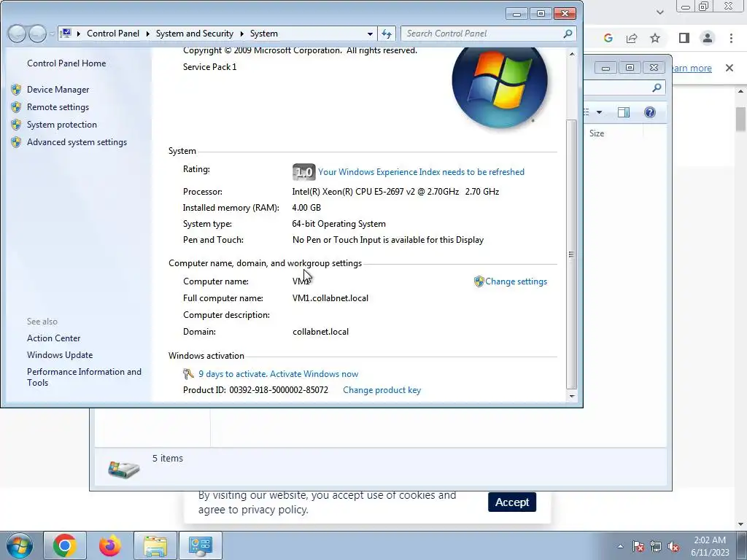
Task: Select Control Panel breadcrumb
Action: coord(113,34)
